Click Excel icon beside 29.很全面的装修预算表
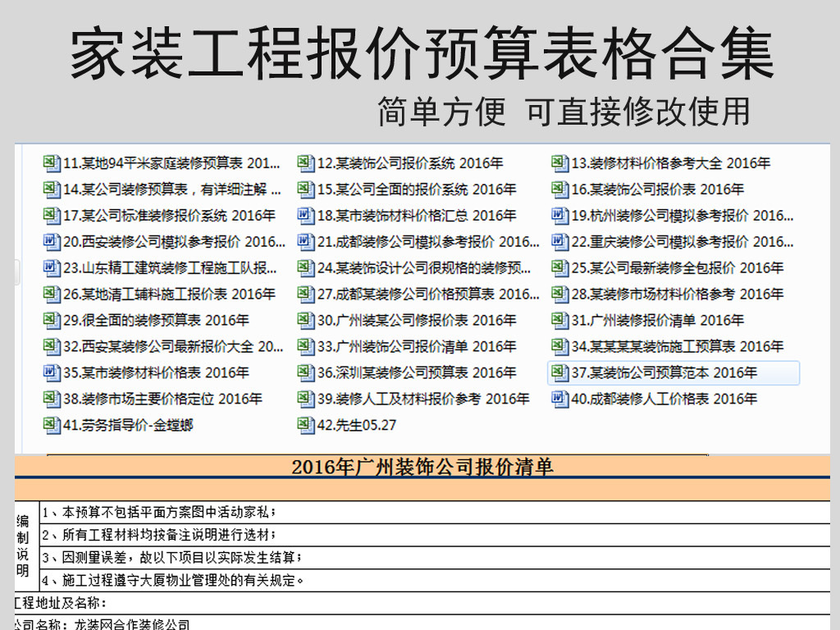This screenshot has width=840, height=630. [52, 321]
